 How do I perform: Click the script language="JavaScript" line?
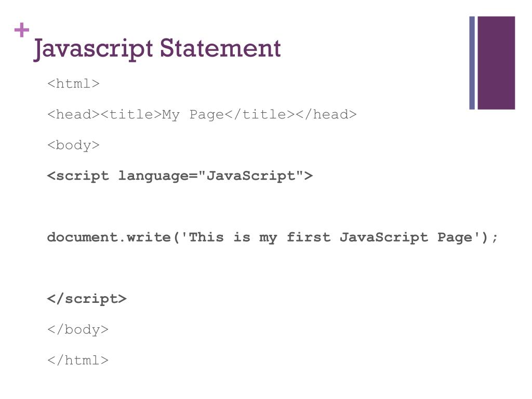pos(180,176)
